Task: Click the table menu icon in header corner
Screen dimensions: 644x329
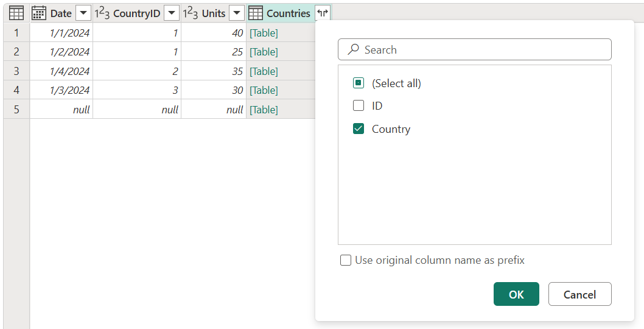Action: [x=16, y=13]
